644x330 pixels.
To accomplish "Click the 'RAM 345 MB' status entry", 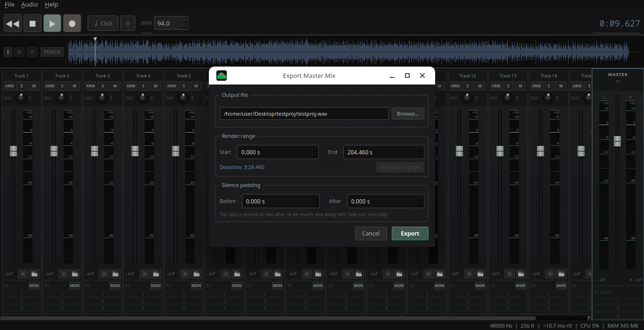I will pyautogui.click(x=623, y=326).
